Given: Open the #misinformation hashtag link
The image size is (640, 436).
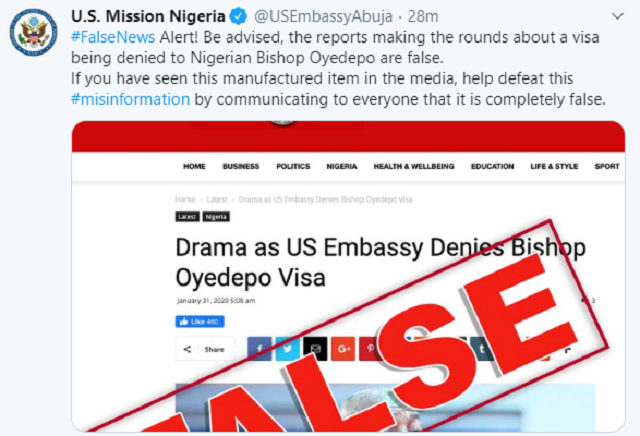Looking at the screenshot, I should coord(131,99).
